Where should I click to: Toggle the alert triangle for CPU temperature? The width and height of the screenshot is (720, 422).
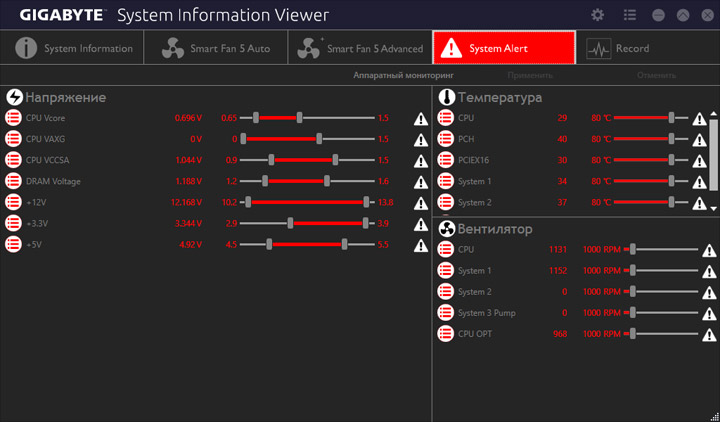pos(699,119)
